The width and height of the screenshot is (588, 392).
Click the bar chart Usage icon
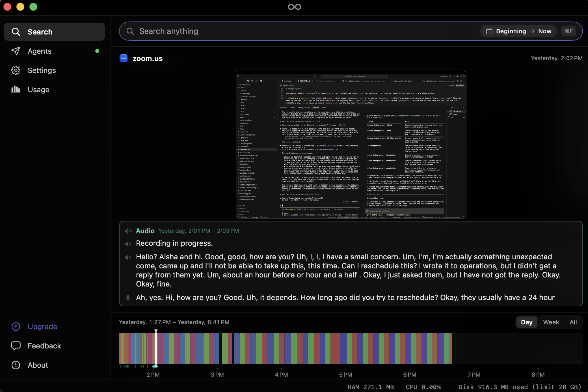(x=16, y=89)
